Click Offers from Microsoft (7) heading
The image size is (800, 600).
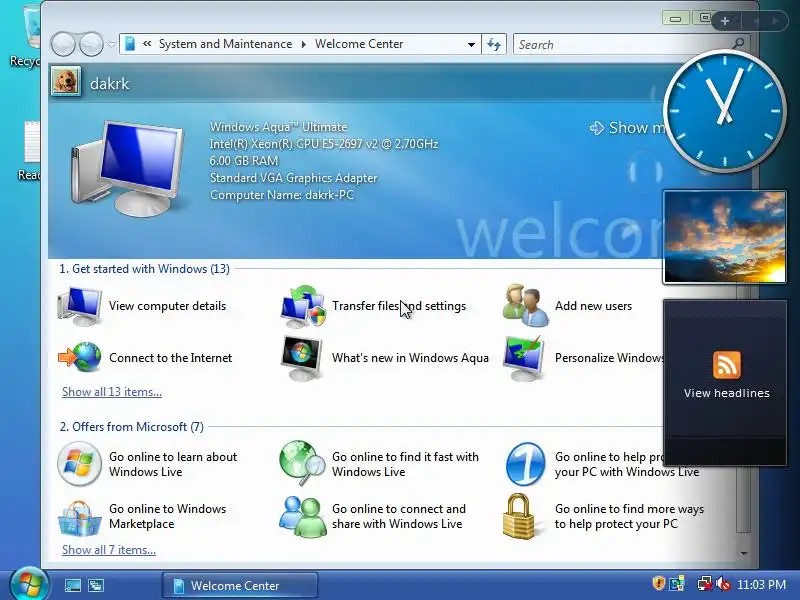click(x=132, y=427)
